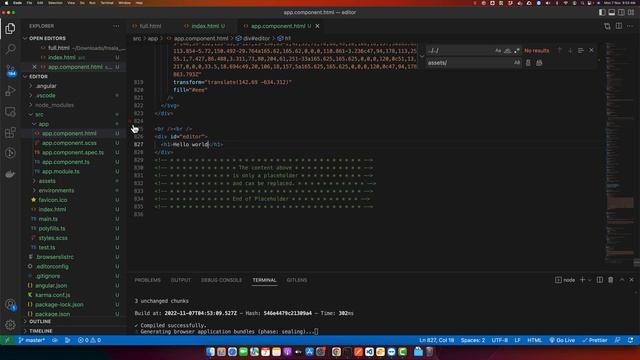
Task: Click Go Live in status bar
Action: [x=562, y=340]
